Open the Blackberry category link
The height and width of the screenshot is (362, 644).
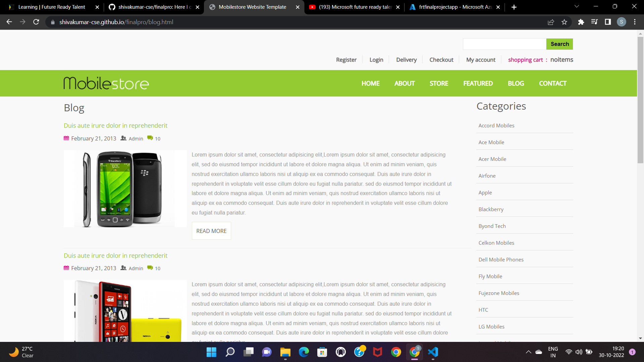(x=491, y=209)
